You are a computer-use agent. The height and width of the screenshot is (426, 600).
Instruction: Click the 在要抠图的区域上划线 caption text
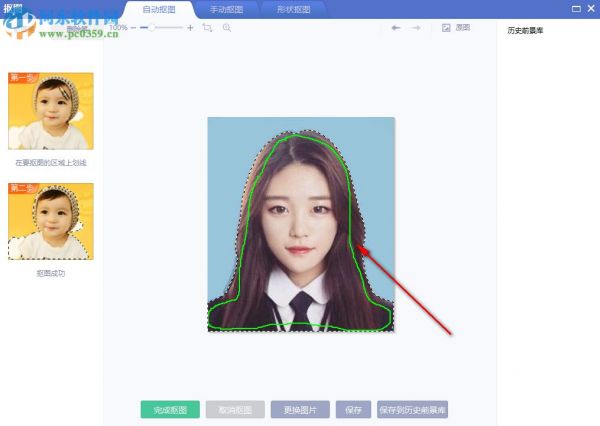tap(51, 163)
